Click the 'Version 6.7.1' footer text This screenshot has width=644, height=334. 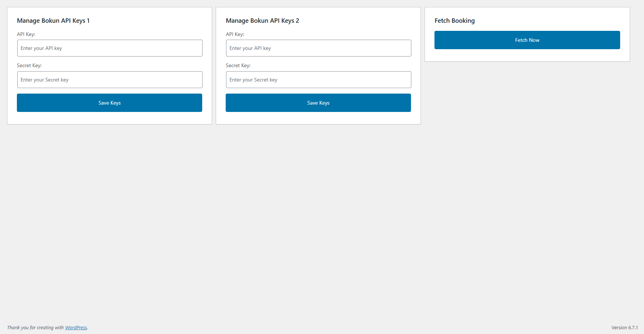tap(625, 328)
